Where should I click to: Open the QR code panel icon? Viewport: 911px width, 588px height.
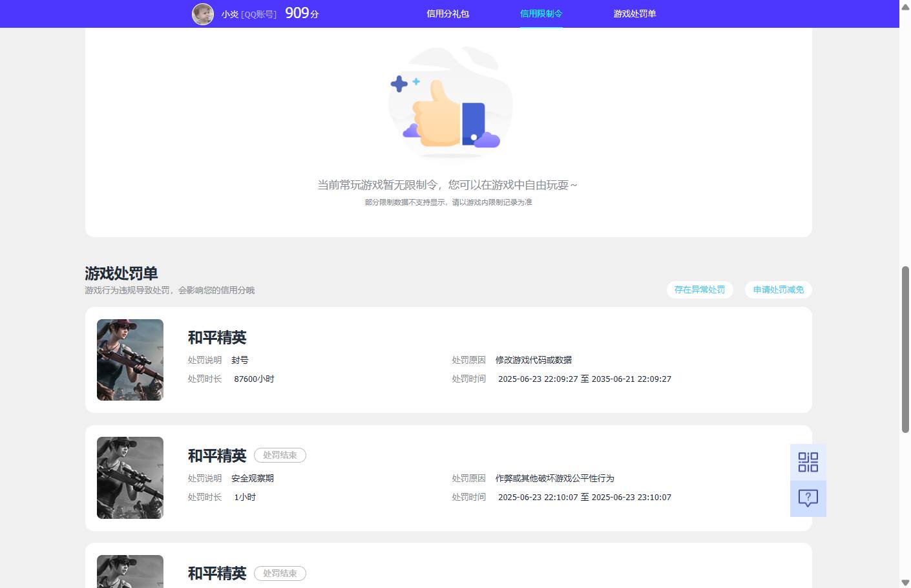pos(808,462)
